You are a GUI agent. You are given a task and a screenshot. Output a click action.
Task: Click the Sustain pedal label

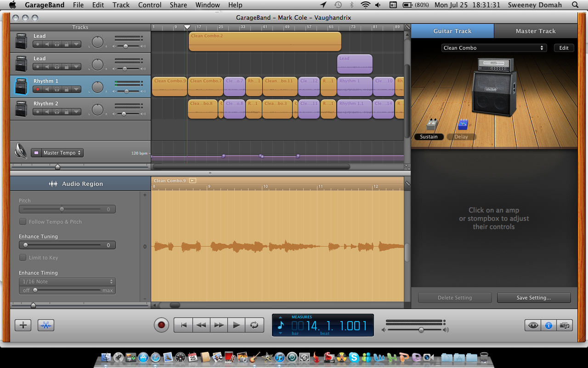[429, 137]
